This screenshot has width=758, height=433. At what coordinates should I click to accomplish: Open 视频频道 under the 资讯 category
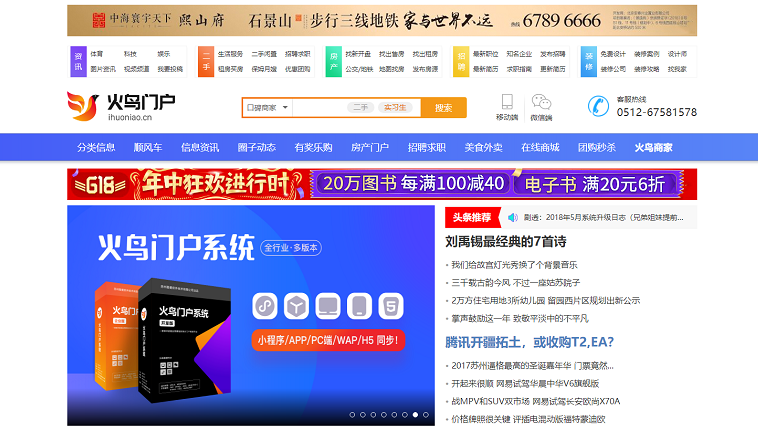136,69
